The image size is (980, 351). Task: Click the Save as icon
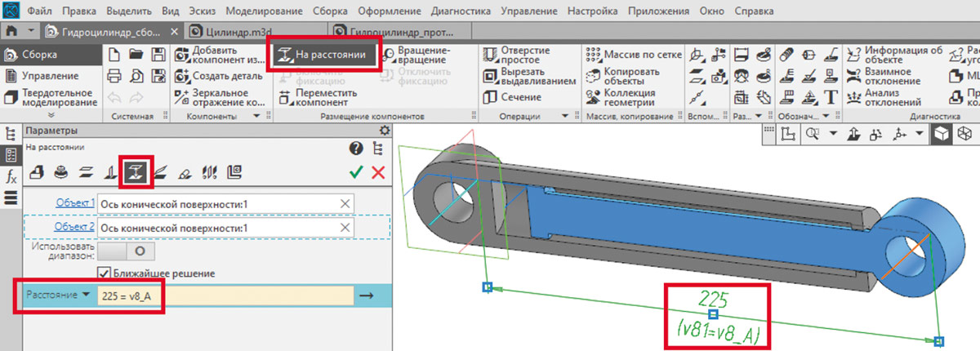pyautogui.click(x=158, y=76)
